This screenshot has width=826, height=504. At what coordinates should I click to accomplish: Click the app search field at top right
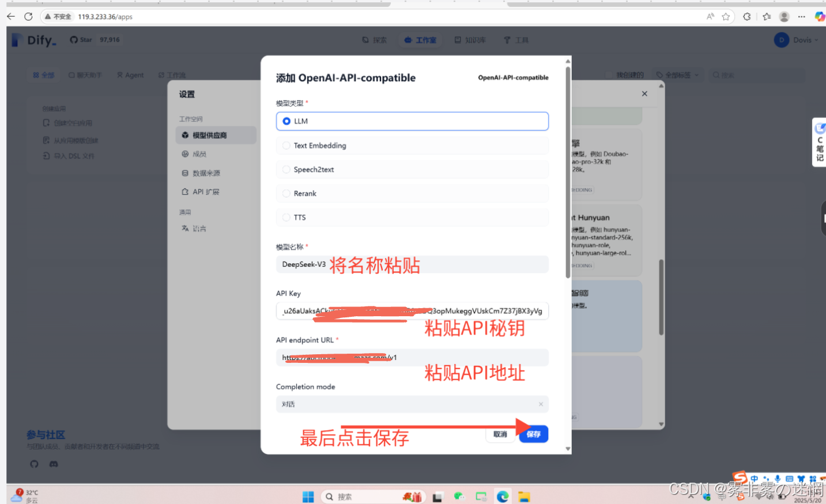click(756, 75)
